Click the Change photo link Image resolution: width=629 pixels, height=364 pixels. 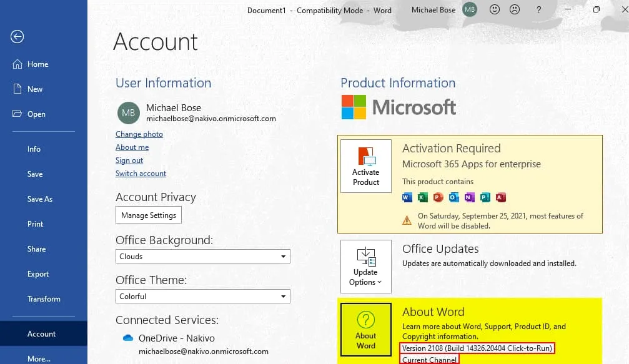(139, 134)
